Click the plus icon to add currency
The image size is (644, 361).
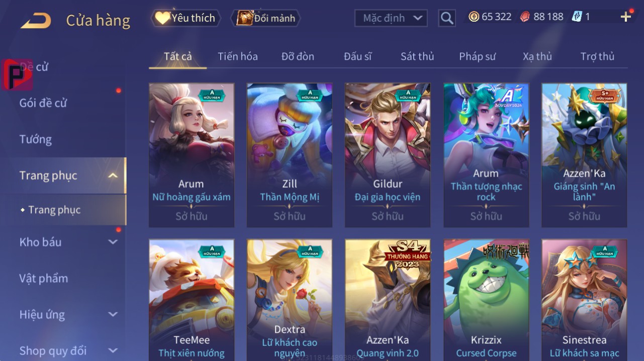point(626,17)
